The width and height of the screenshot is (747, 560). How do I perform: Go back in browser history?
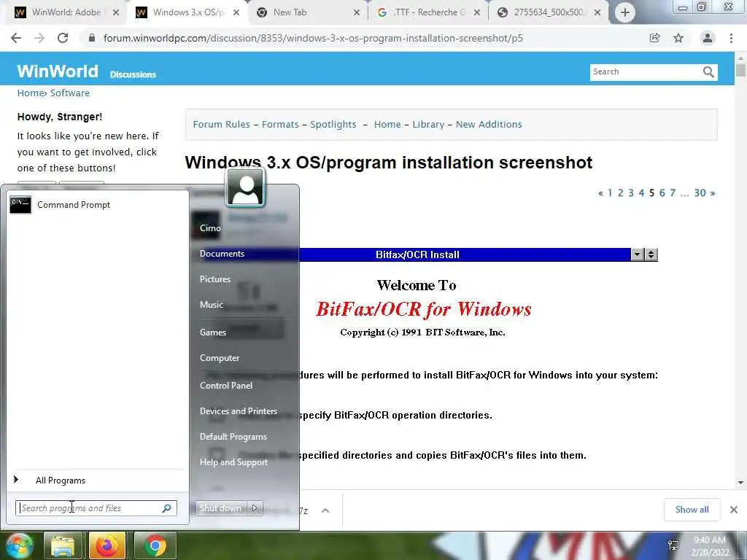[16, 38]
